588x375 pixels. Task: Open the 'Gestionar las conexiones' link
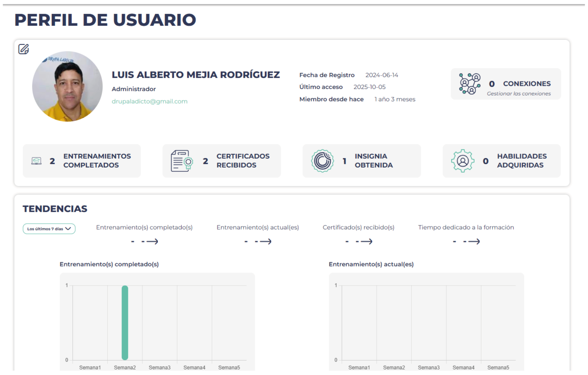[x=518, y=94]
